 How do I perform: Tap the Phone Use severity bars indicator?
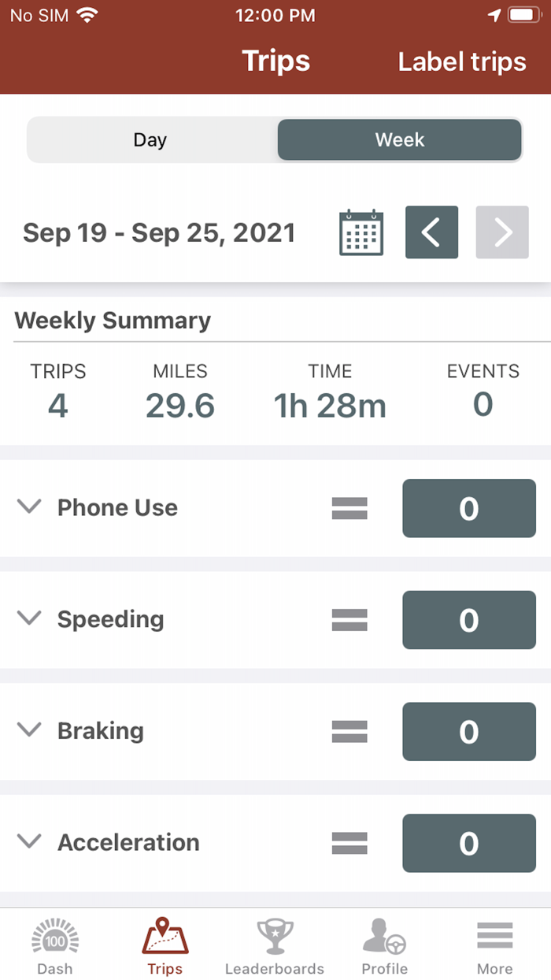(x=349, y=508)
